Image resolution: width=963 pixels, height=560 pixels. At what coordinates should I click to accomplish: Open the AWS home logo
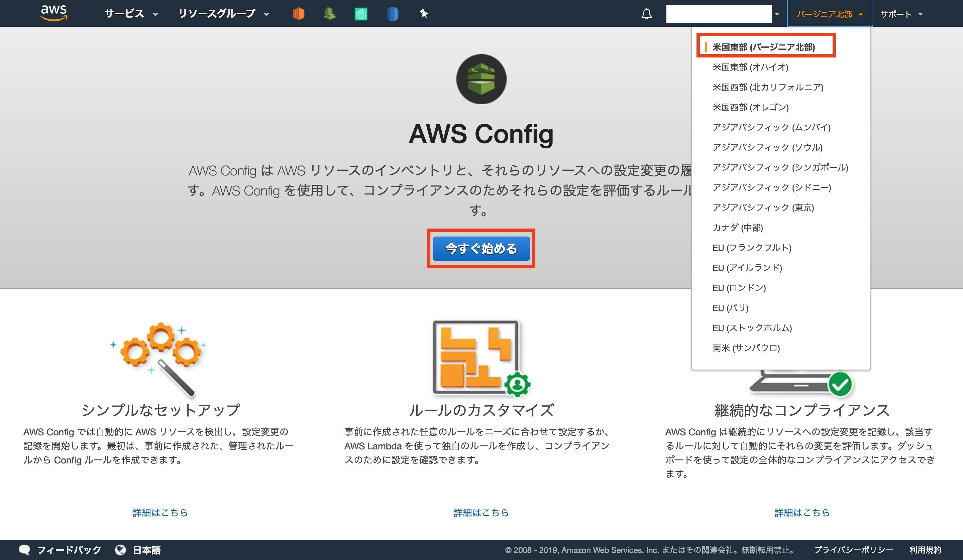pyautogui.click(x=54, y=13)
